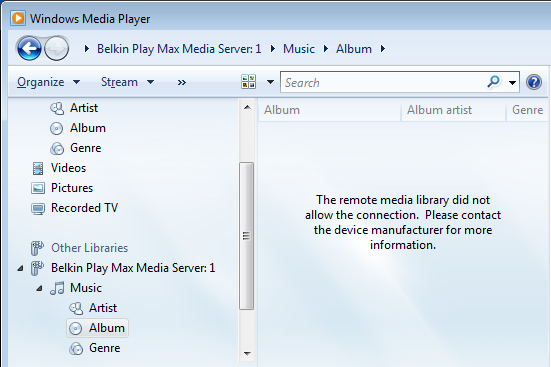551x367 pixels.
Task: Click Belkin Play Max Media Server breadcrumb
Action: pos(179,49)
